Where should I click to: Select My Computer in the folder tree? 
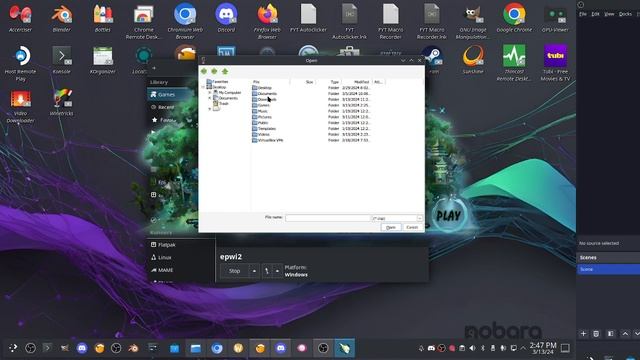click(x=227, y=93)
